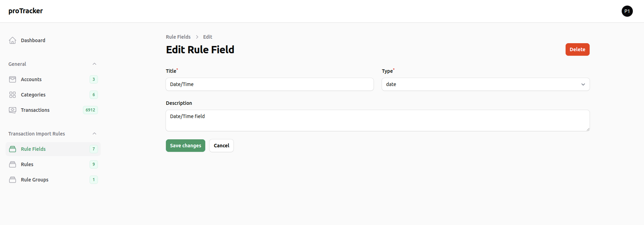Viewport: 644px width, 225px height.
Task: Cancel editing the rule field
Action: tap(221, 146)
